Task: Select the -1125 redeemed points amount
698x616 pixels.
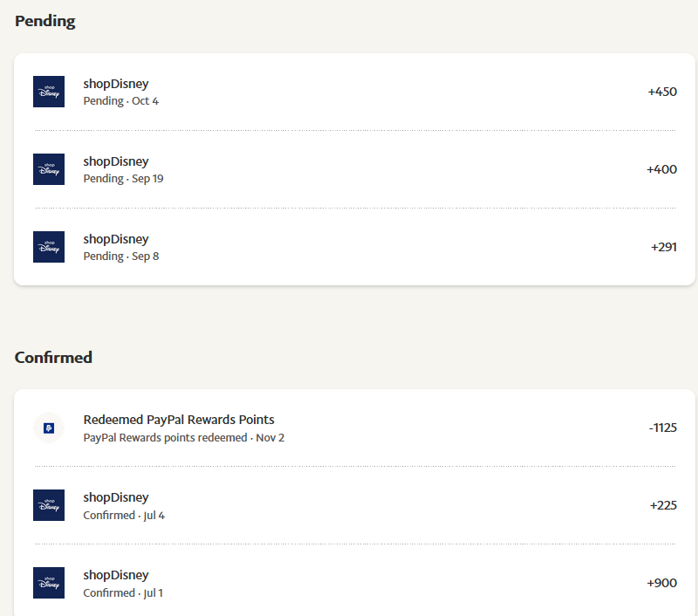Action: [x=662, y=428]
